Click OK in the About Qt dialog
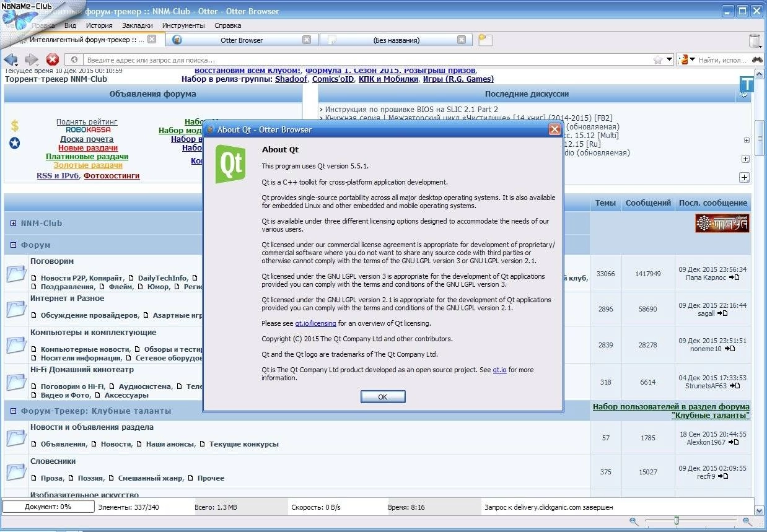 pos(383,396)
